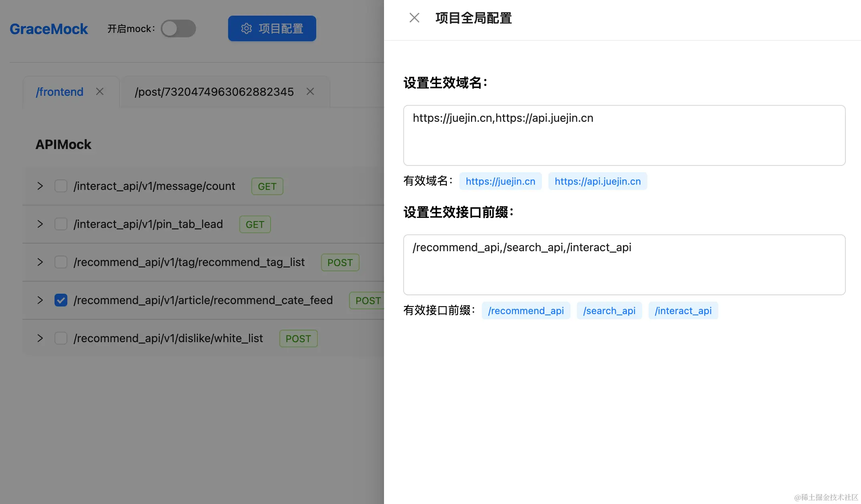Click the 设置生效接口前缀 text area

coord(624,265)
